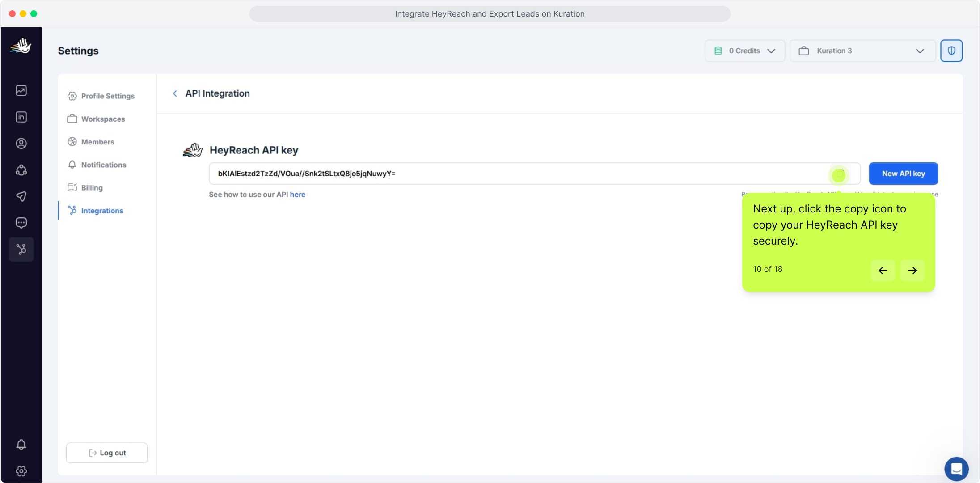
Task: Click the browser address bar title
Action: pyautogui.click(x=490, y=14)
